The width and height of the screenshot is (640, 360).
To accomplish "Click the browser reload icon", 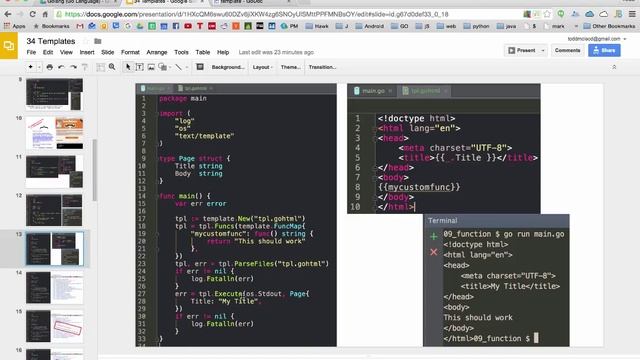I will pyautogui.click(x=32, y=14).
